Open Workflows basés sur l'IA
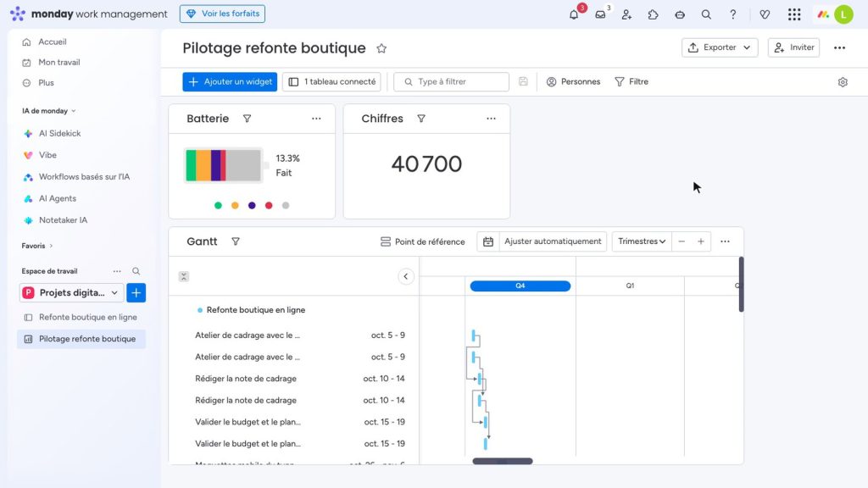Viewport: 868px width, 488px height. pos(84,176)
